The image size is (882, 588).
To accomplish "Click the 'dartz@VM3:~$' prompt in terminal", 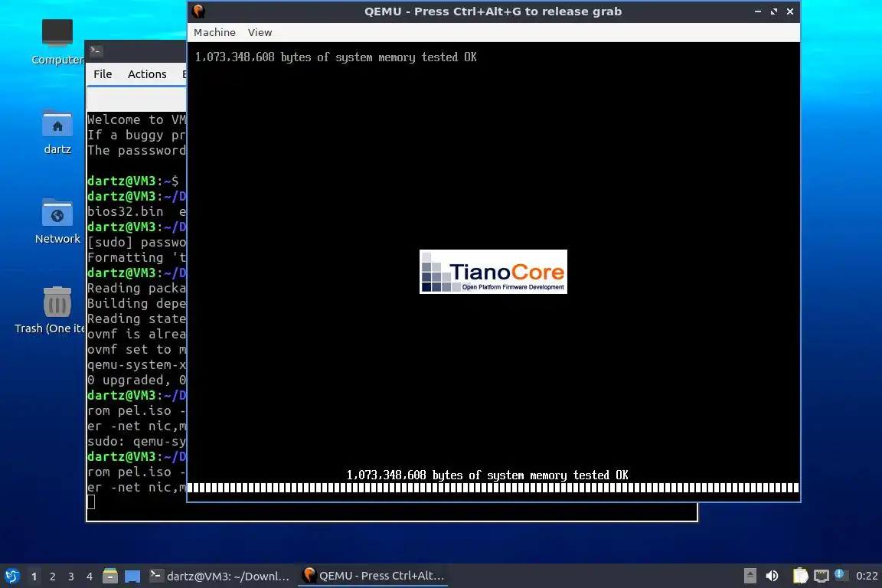I will [x=132, y=181].
